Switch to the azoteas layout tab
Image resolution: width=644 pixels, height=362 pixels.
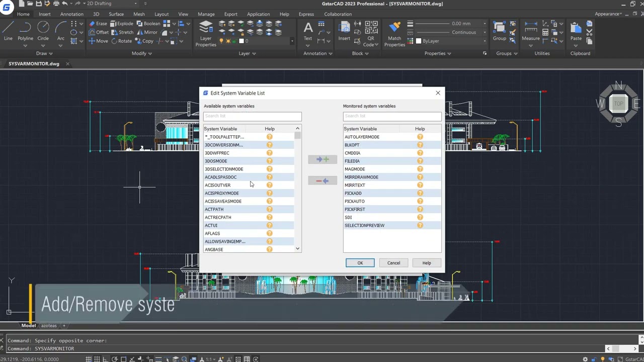(49, 326)
